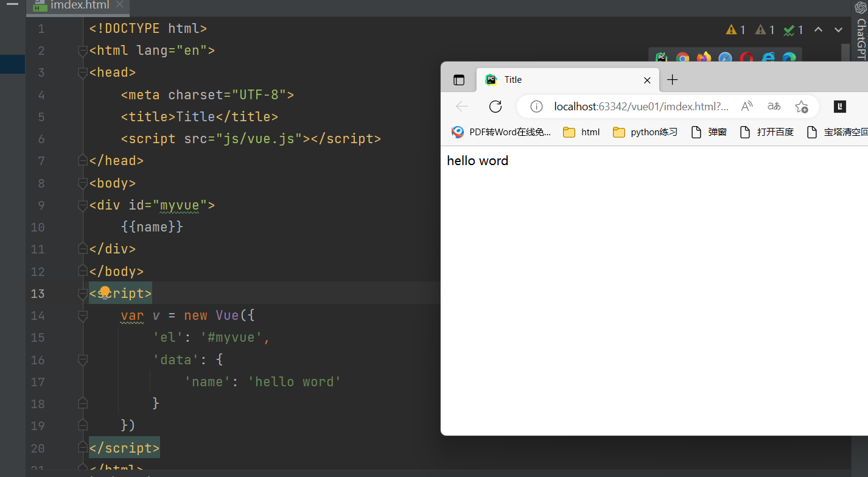Open the 打开百度 bookmark
The image size is (868, 477).
pos(767,132)
